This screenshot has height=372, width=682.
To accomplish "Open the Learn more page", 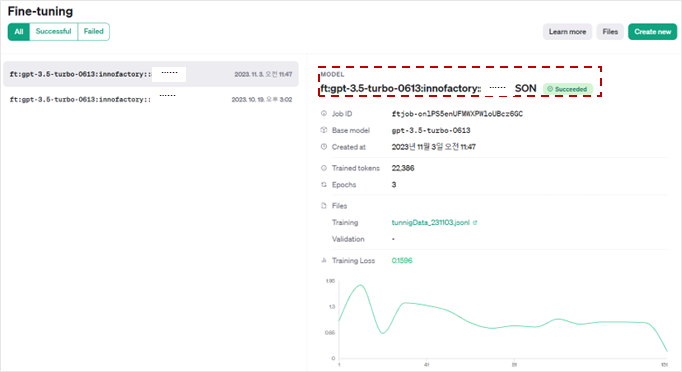I will [567, 32].
